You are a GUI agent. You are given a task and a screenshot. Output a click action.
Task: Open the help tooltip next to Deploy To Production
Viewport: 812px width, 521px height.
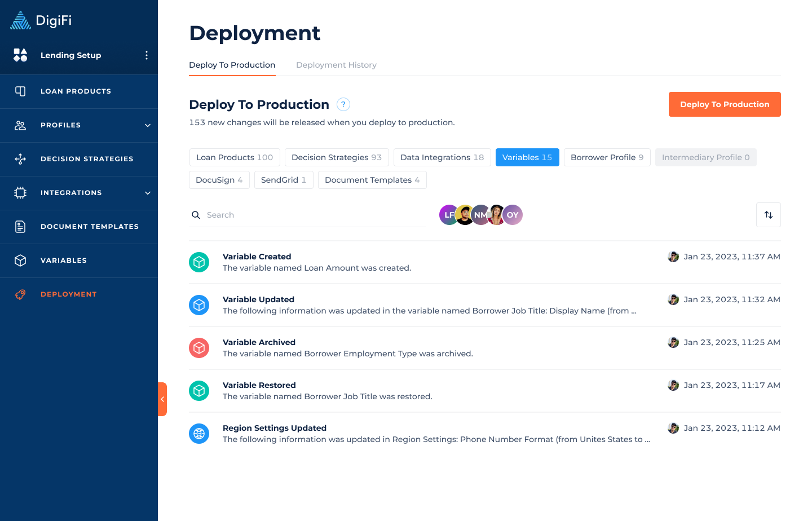pos(343,104)
